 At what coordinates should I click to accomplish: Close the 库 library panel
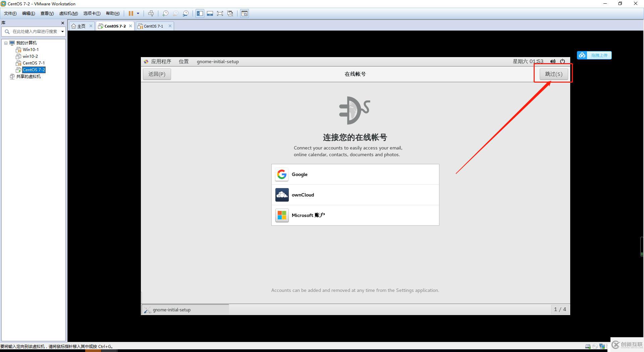(x=62, y=23)
